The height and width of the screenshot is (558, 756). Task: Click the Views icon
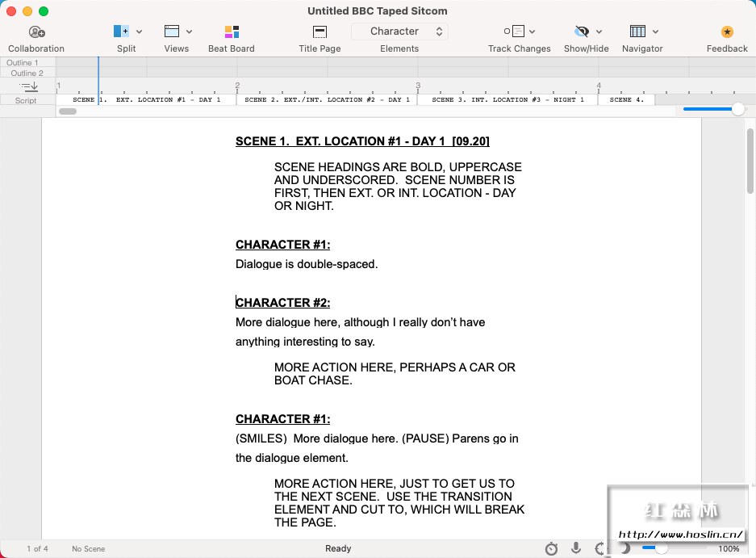point(172,31)
